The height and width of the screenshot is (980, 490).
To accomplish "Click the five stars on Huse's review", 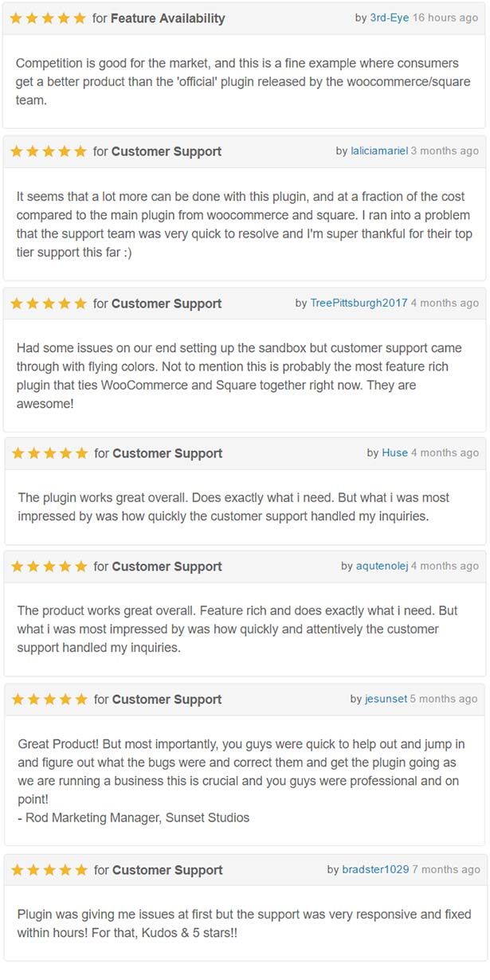I will [49, 453].
